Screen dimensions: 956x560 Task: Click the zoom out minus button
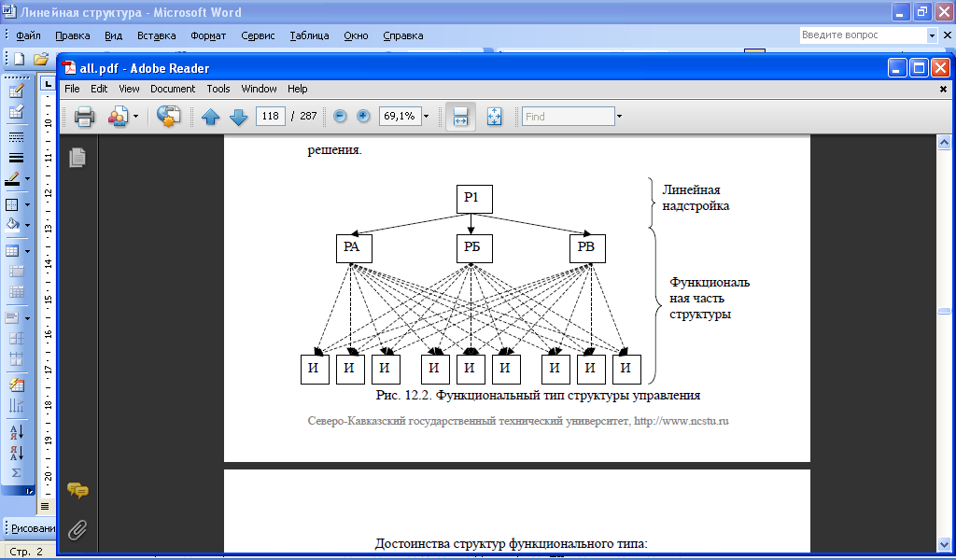click(x=340, y=116)
